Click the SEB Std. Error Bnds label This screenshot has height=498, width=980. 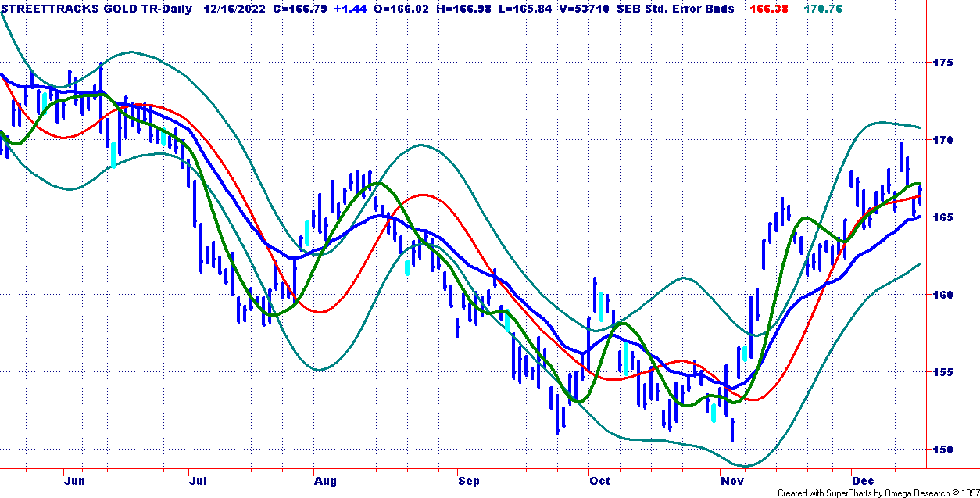pyautogui.click(x=677, y=9)
